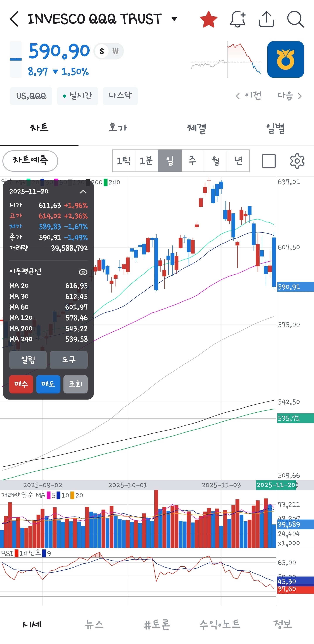Go to the 다음 next stock chevron
This screenshot has height=644, width=314.
290,96
